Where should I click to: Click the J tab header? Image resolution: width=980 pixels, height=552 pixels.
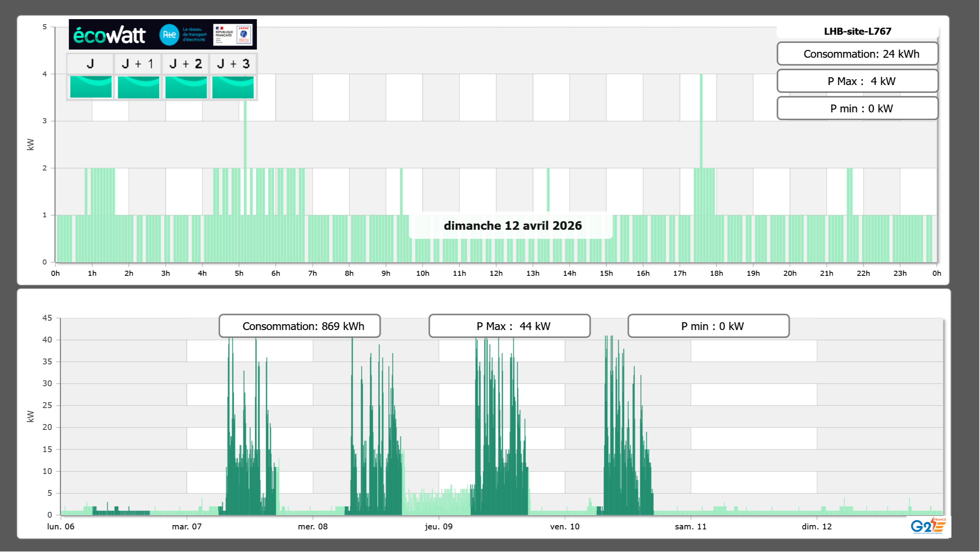click(x=91, y=64)
